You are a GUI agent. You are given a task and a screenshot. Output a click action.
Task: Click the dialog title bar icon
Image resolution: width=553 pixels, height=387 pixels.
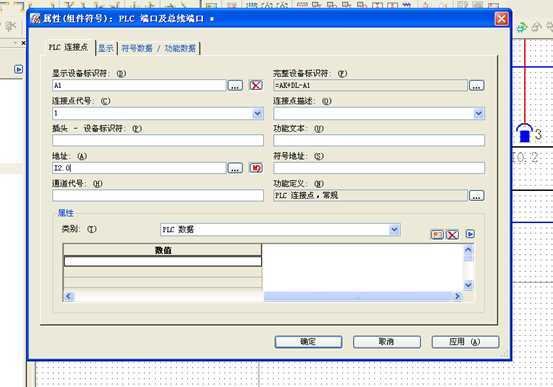[x=36, y=19]
